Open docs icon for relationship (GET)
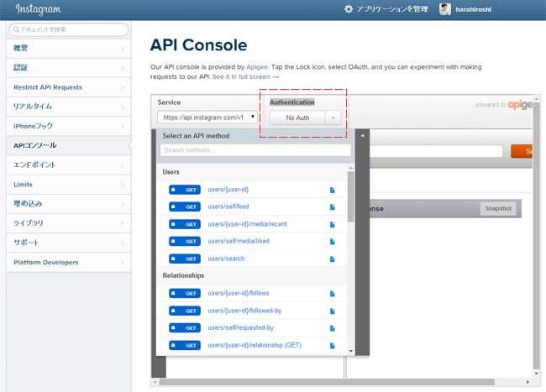 [x=332, y=345]
